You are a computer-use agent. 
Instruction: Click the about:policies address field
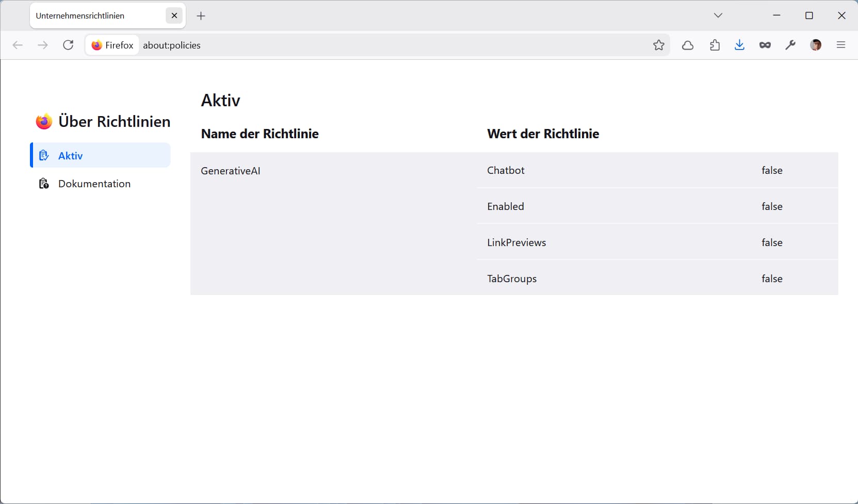click(361, 45)
